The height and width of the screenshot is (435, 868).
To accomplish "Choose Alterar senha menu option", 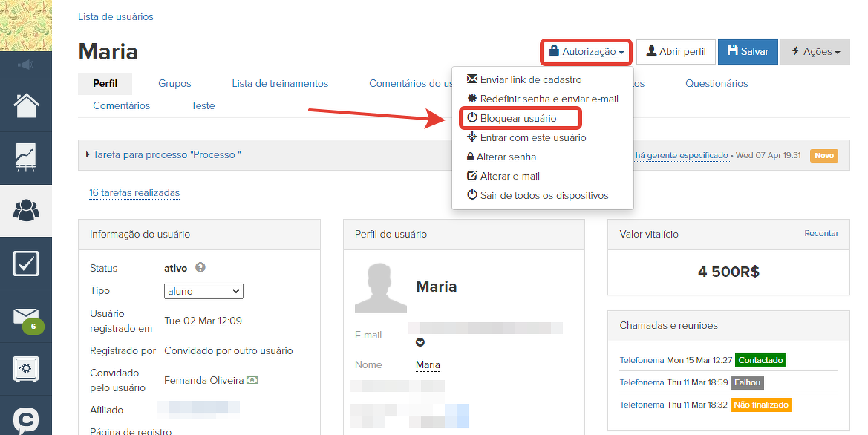I will point(507,157).
